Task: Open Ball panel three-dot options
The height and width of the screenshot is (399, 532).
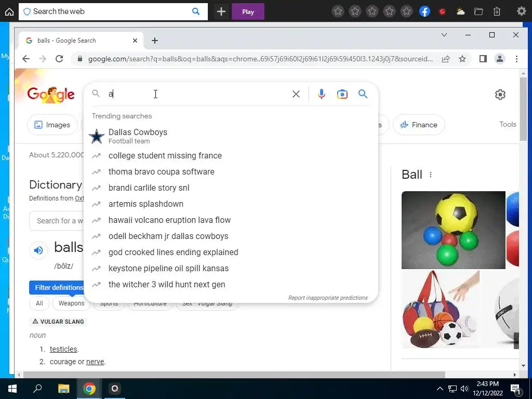Action: [431, 175]
